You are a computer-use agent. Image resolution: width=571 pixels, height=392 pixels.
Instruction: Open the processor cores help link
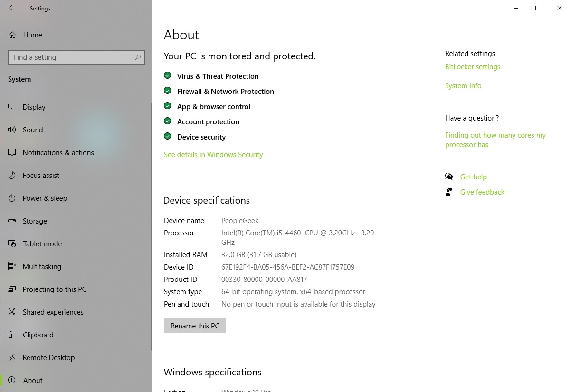click(495, 140)
